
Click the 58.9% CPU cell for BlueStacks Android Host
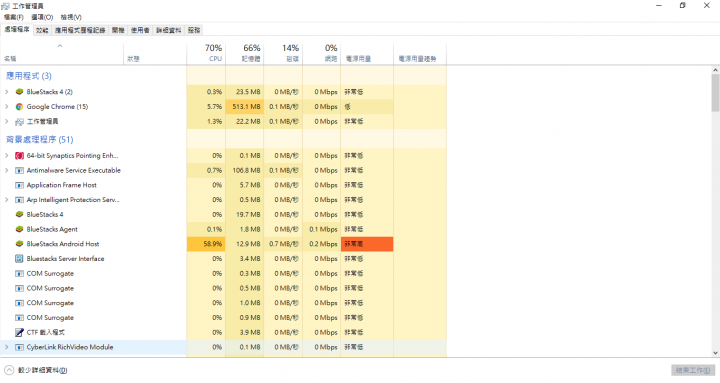[206, 244]
